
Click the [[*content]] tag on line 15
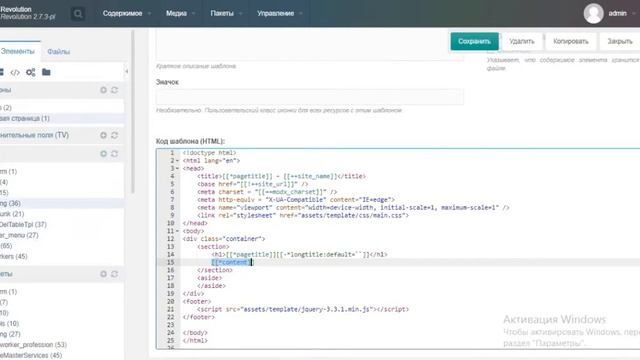(232, 262)
